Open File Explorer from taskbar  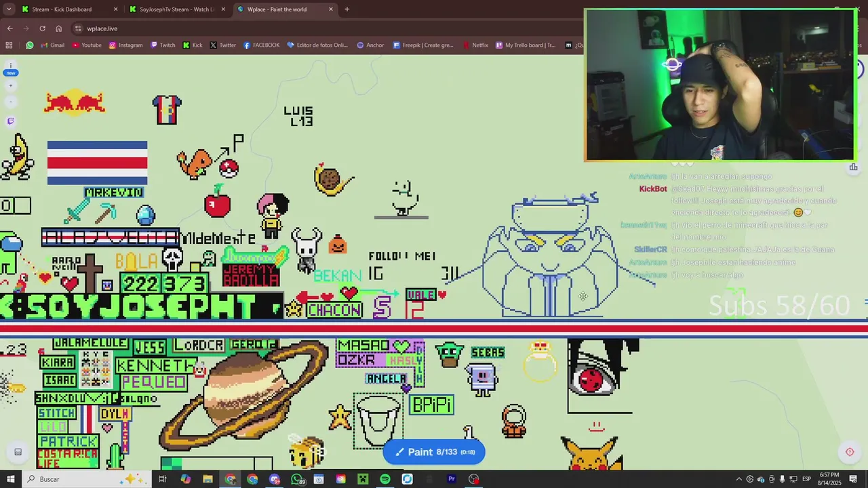[x=208, y=479]
